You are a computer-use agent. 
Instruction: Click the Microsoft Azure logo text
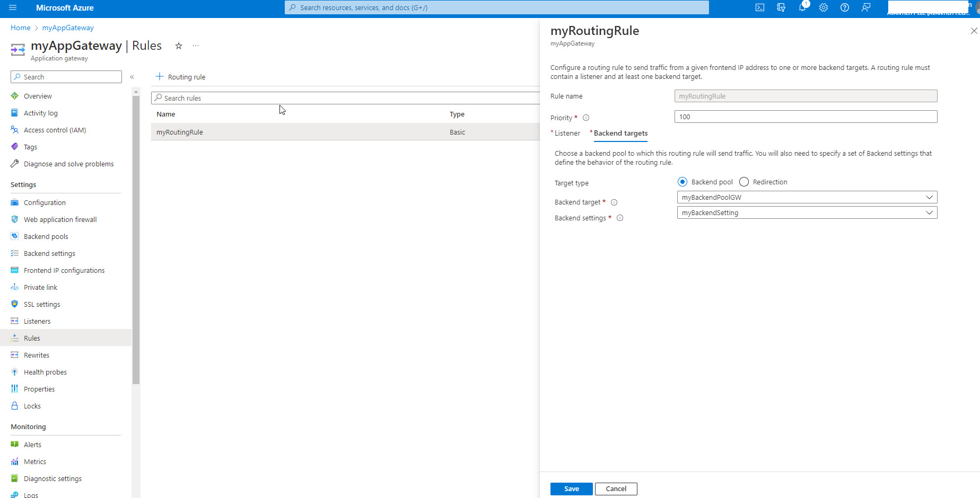(x=65, y=7)
